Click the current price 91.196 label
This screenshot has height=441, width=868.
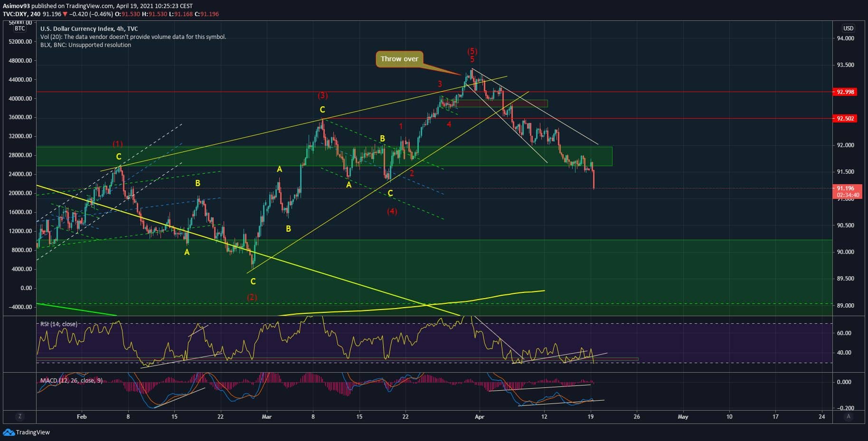[x=845, y=188]
